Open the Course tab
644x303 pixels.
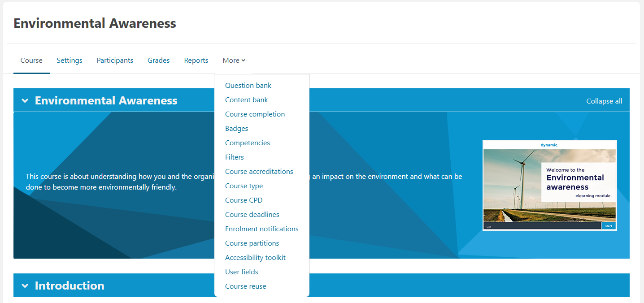31,61
